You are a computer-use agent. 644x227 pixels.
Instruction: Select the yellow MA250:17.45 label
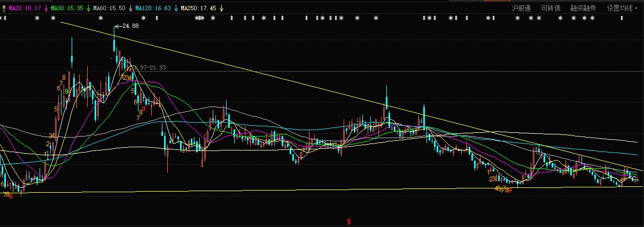click(x=199, y=9)
